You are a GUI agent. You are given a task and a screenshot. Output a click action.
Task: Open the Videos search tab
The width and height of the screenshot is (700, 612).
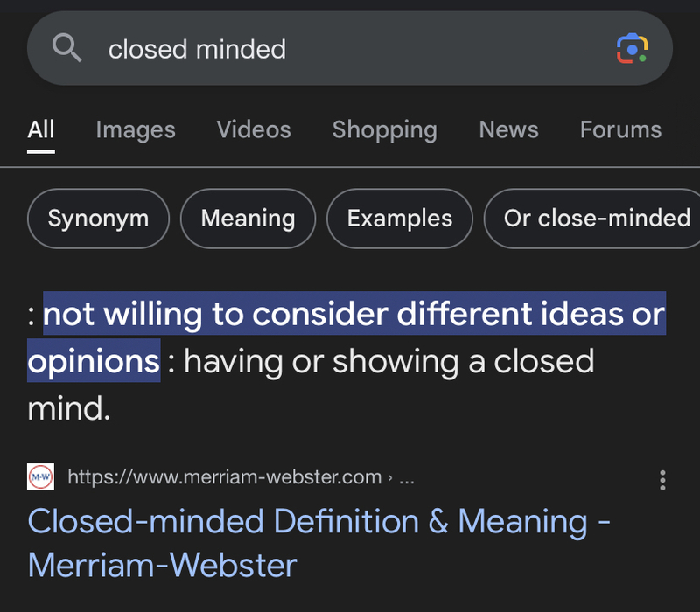pyautogui.click(x=253, y=129)
